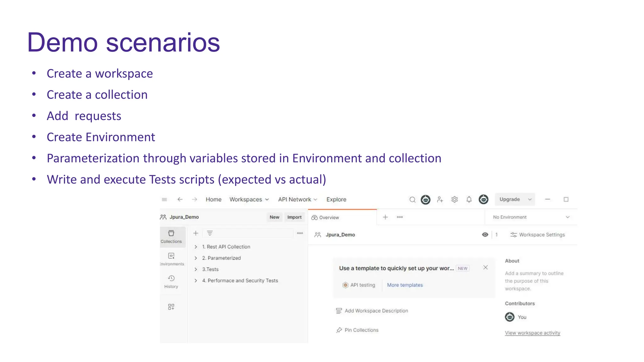Open the Upgrade dropdown arrow

pos(530,200)
